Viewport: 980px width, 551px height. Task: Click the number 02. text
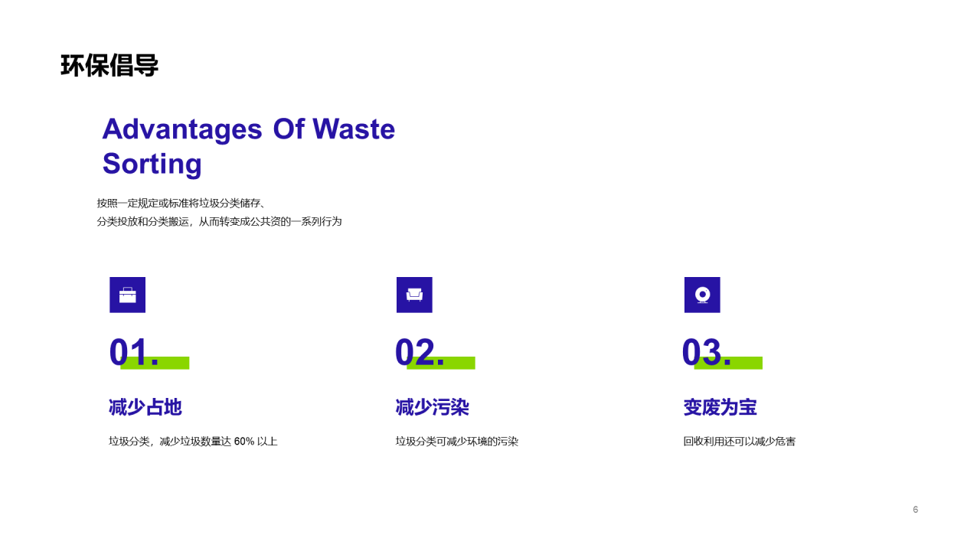tap(420, 353)
